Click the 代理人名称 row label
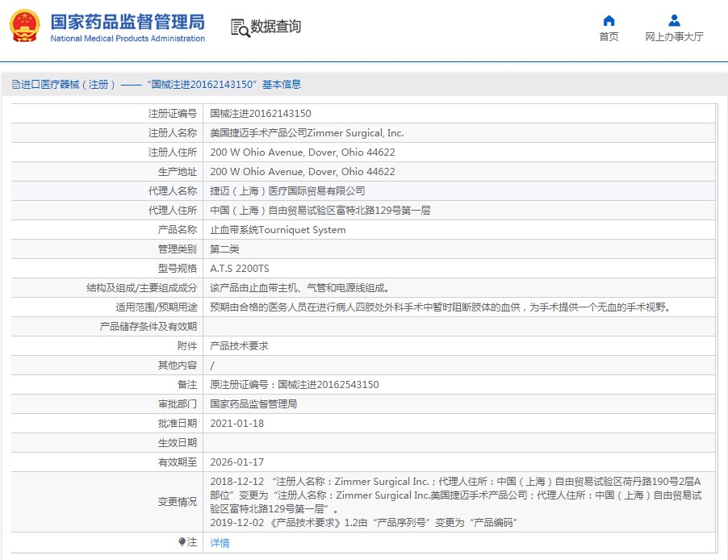 coord(173,191)
